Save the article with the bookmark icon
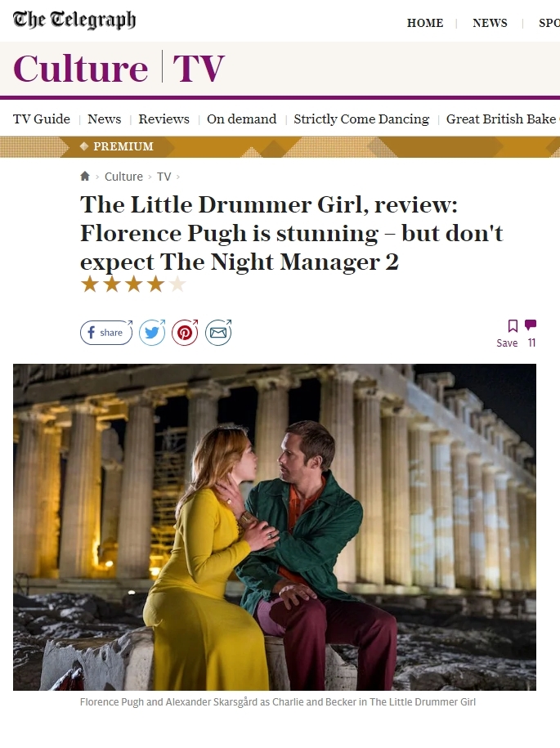 (513, 326)
